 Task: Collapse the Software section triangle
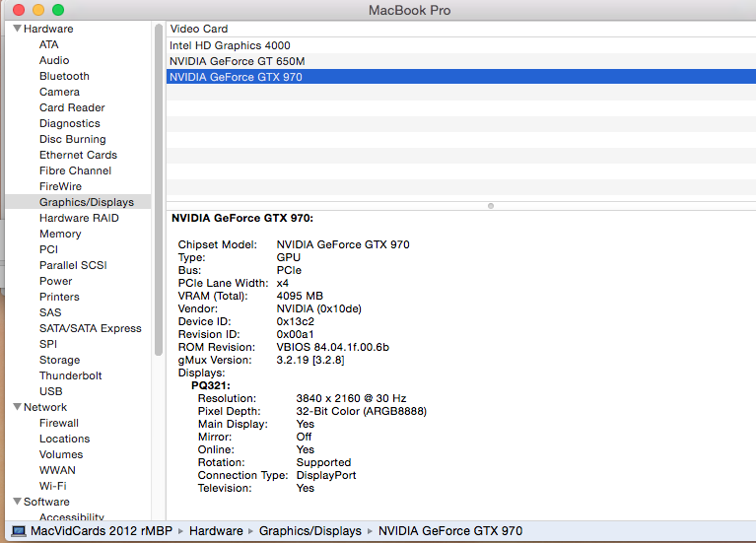click(18, 502)
